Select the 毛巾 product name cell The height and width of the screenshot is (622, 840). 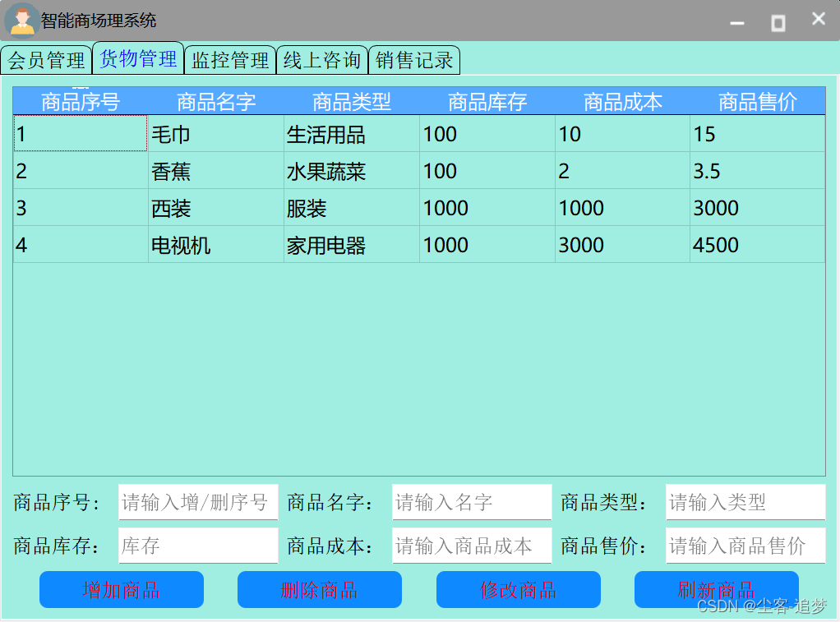click(x=216, y=133)
